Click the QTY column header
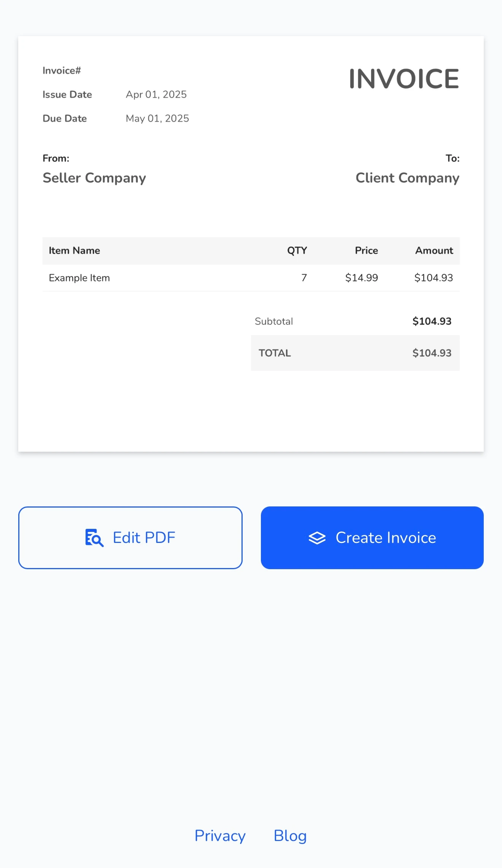The height and width of the screenshot is (868, 502). tap(297, 251)
